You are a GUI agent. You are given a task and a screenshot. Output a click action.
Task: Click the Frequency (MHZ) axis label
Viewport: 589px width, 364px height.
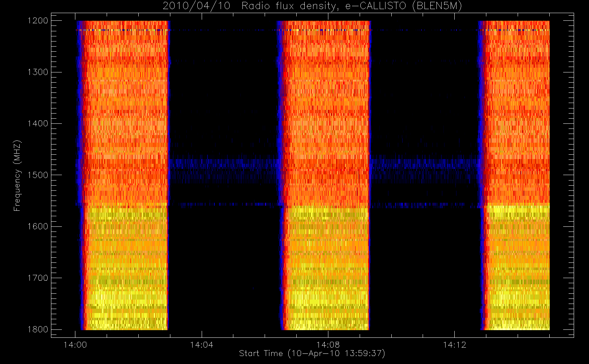(x=17, y=175)
